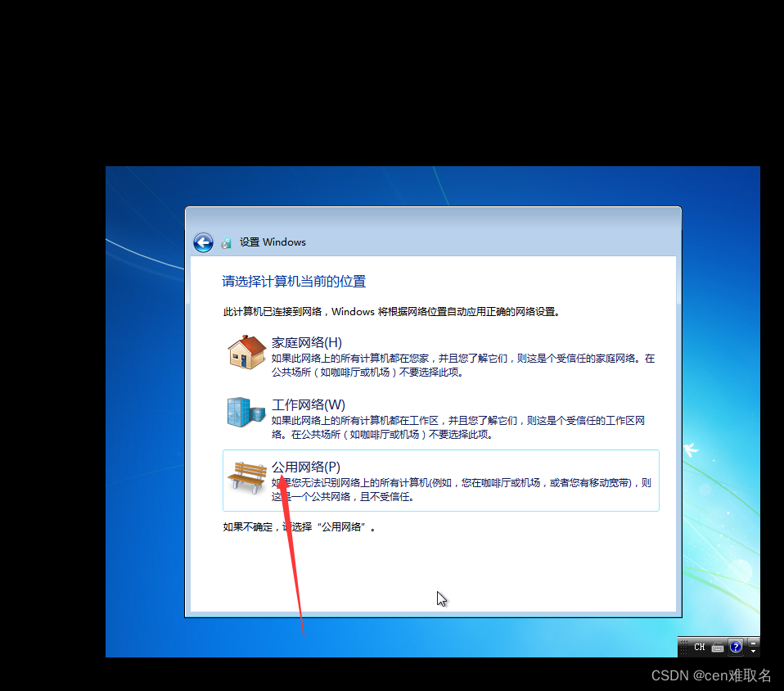Click the sentence starting 此计算机已连接到网络

[x=391, y=312]
